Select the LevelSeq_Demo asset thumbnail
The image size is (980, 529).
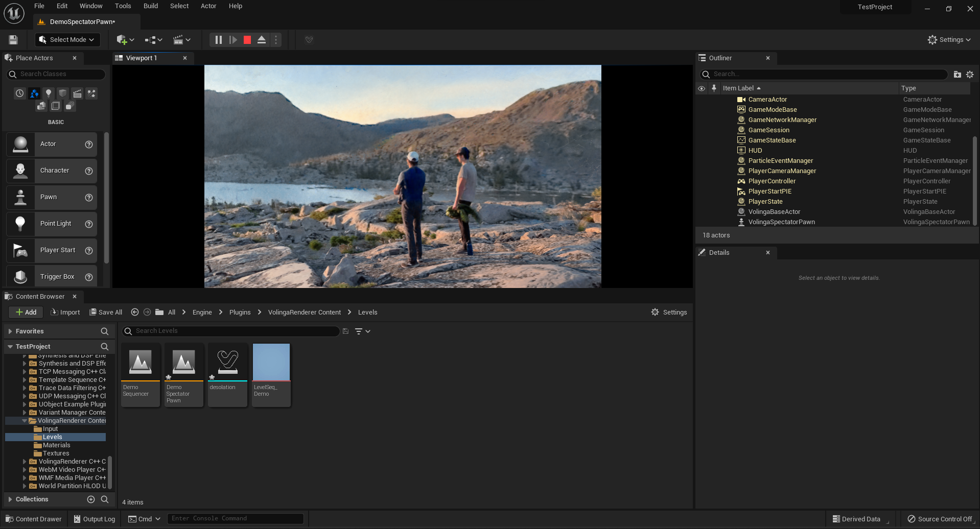(271, 362)
